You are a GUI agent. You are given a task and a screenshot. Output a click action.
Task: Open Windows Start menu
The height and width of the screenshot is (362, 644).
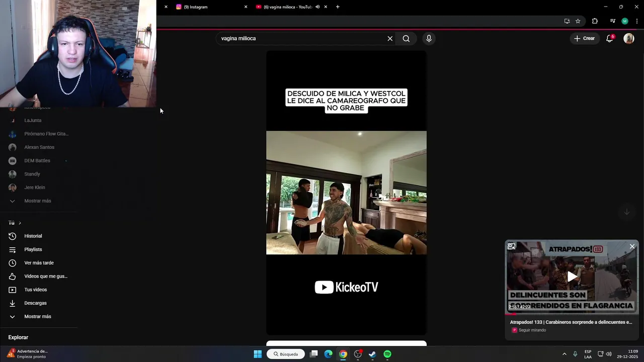pos(258,354)
